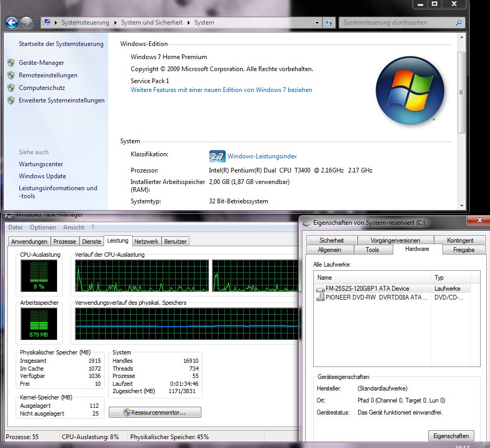Switch to the Anwendungen tab
The width and height of the screenshot is (490, 448).
[x=29, y=242]
